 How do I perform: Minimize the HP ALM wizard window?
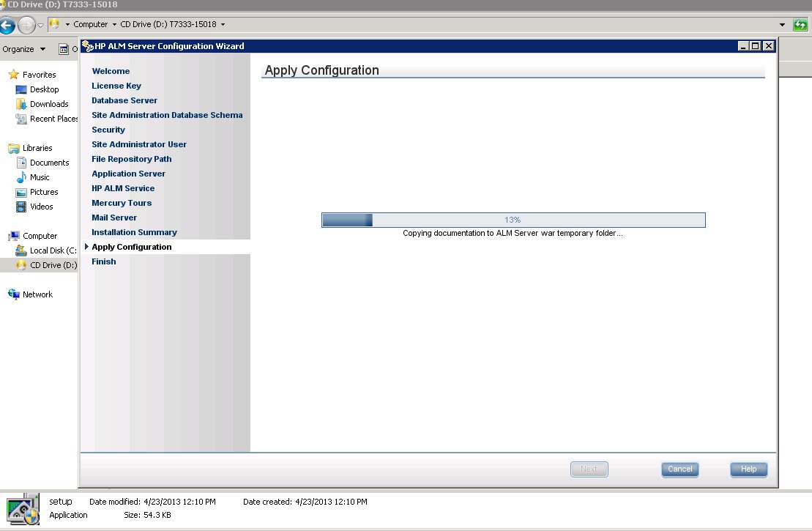743,46
